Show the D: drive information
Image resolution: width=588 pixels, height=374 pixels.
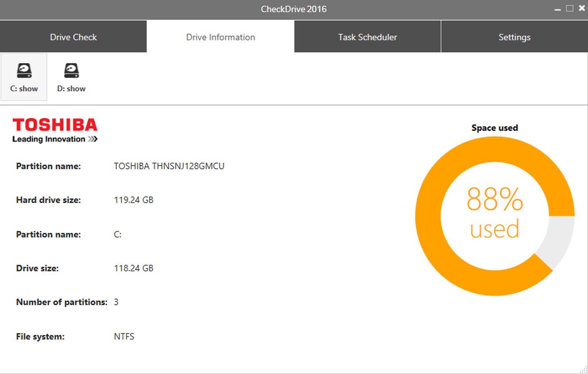point(71,77)
